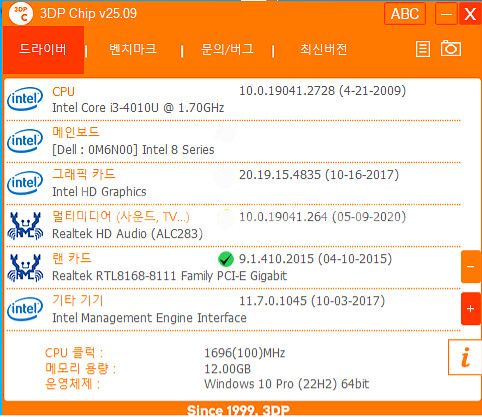Switch to the 벤치마크 tab

click(x=133, y=49)
